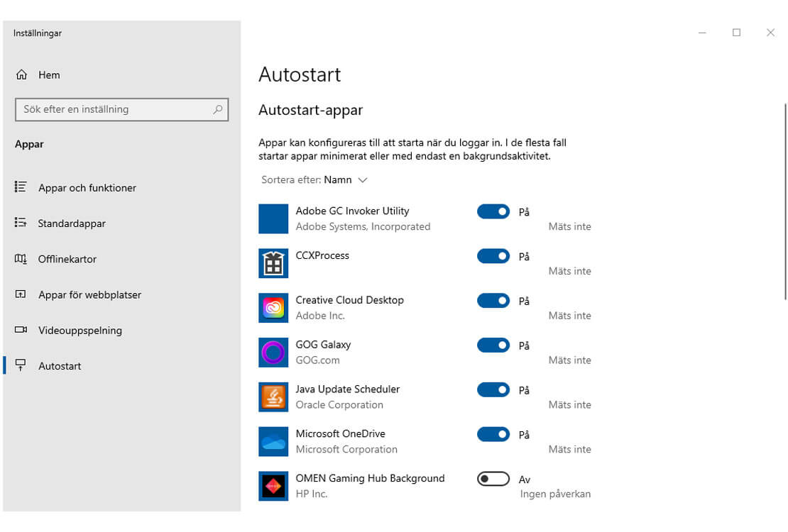Switch off Microsoft OneDrive autostart
This screenshot has width=788, height=532.
pos(493,434)
